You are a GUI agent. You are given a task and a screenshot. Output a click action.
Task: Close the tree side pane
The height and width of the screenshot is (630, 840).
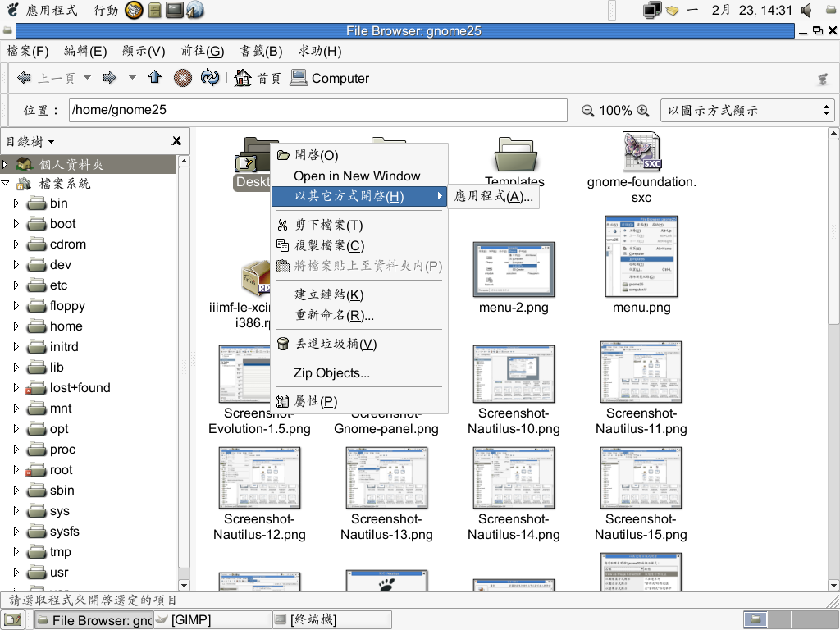(176, 141)
